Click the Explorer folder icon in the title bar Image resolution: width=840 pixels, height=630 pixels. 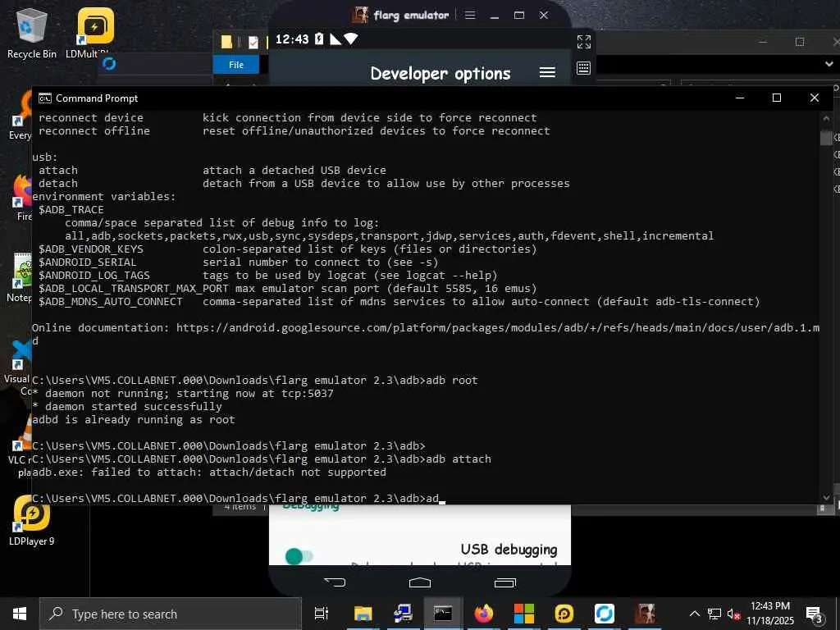point(226,42)
